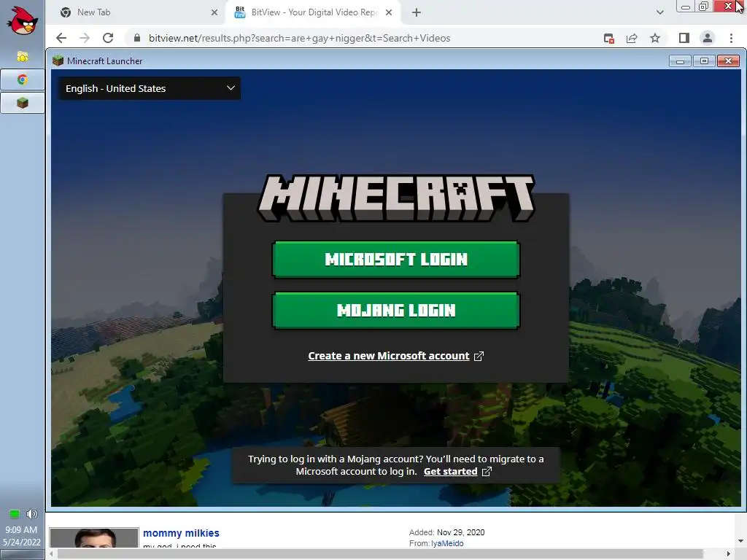Click the address bar URL
The height and width of the screenshot is (560, 747).
point(299,38)
